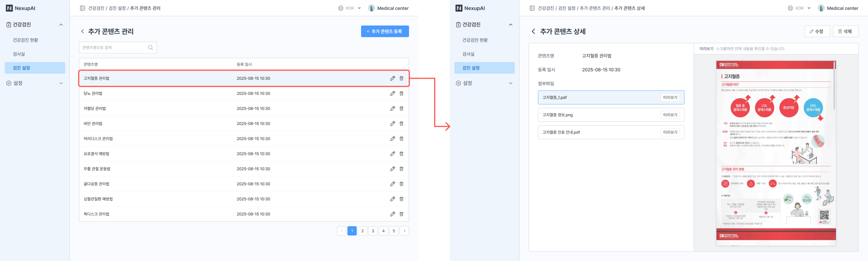Click trash icon for 저혈당 관리법 row
Viewport: 868px width, 261px height.
coord(401,109)
